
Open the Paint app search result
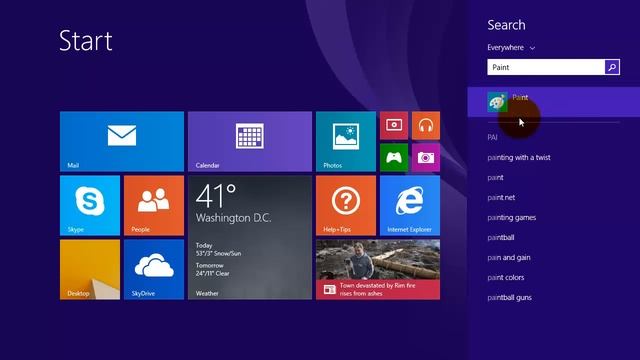tap(553, 102)
